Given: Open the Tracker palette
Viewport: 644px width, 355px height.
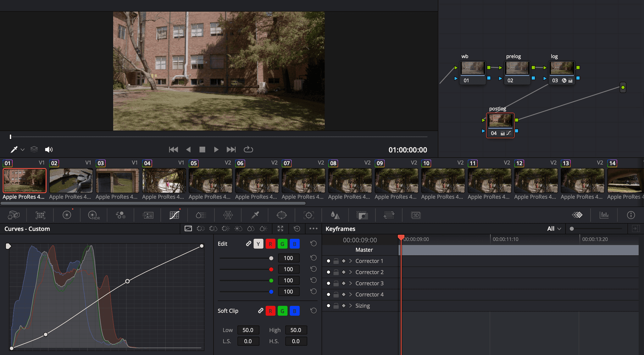Looking at the screenshot, I should [308, 215].
